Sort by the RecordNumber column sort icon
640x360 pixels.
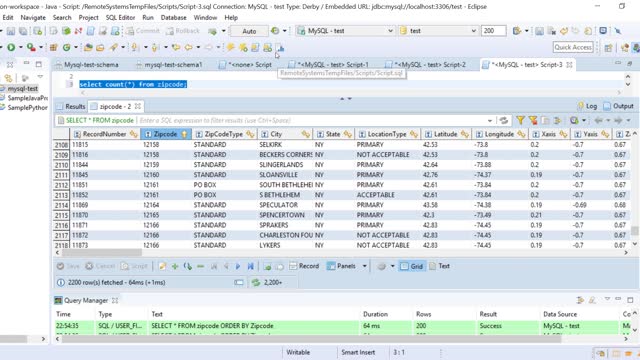click(133, 134)
